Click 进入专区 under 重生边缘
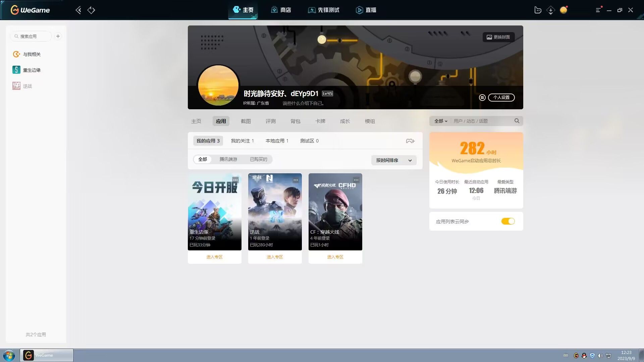Image resolution: width=644 pixels, height=362 pixels. click(215, 257)
